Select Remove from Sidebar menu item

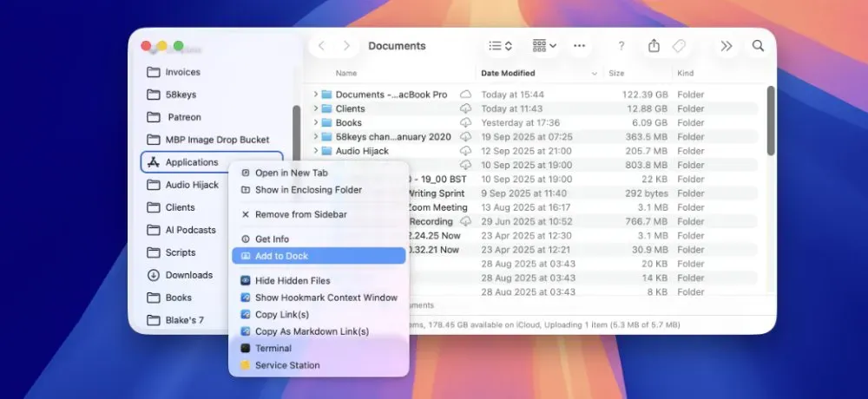[300, 214]
